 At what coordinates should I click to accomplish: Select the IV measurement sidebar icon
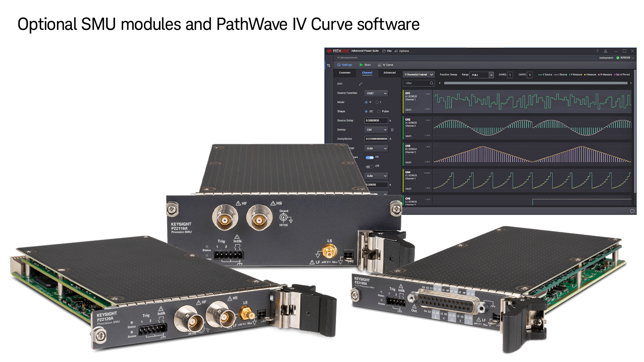(328, 65)
